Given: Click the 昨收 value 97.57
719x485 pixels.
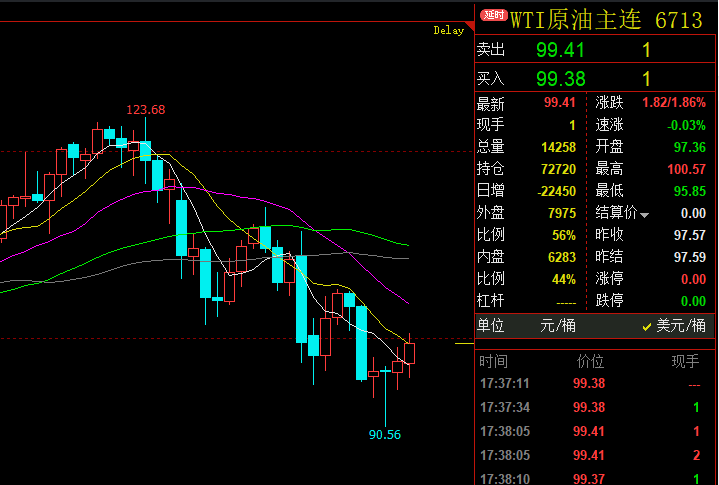Looking at the screenshot, I should click(690, 235).
